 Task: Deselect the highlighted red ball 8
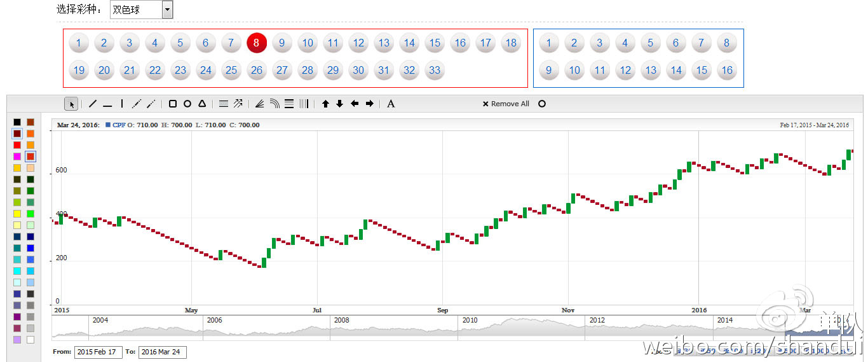coord(256,43)
